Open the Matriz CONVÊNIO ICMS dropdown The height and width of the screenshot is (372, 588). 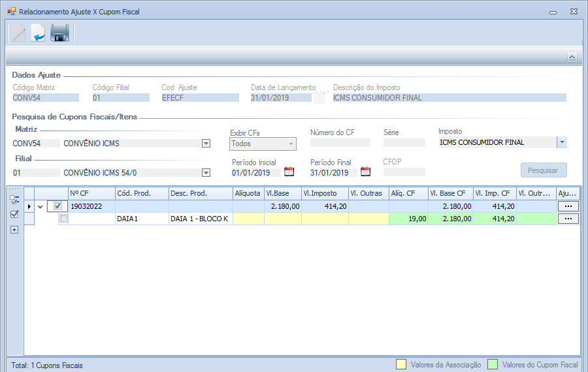click(206, 144)
